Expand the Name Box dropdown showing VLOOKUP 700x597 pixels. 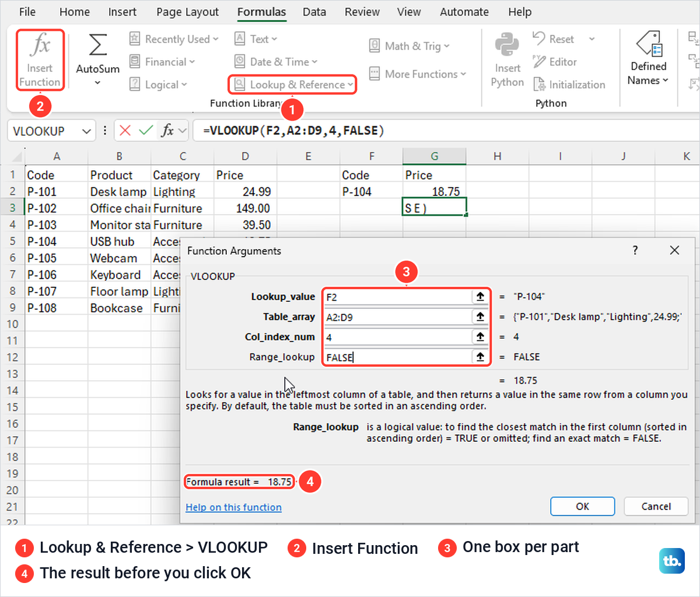click(x=86, y=131)
